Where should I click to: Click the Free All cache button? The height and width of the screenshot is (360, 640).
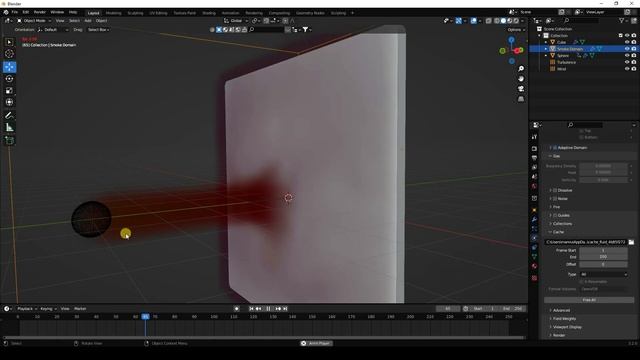click(589, 300)
